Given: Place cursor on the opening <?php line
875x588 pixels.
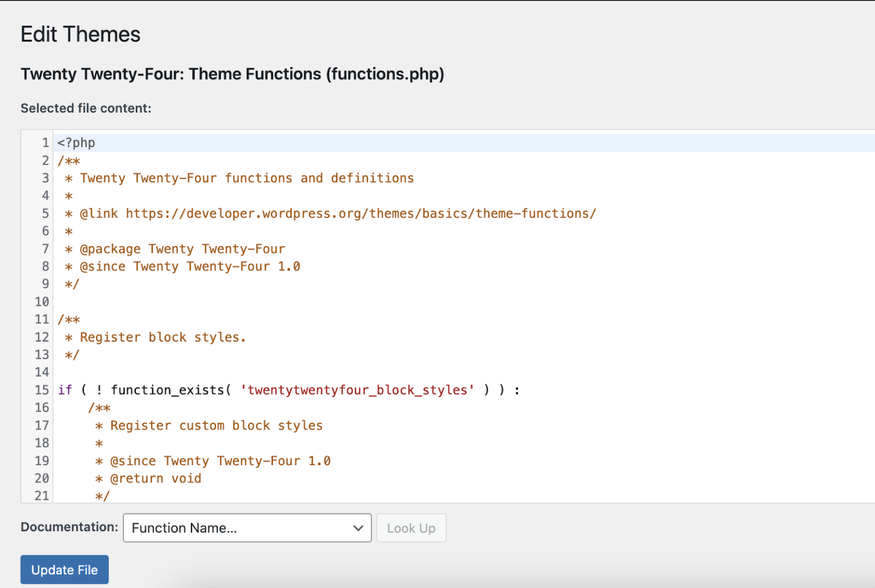Looking at the screenshot, I should 76,142.
